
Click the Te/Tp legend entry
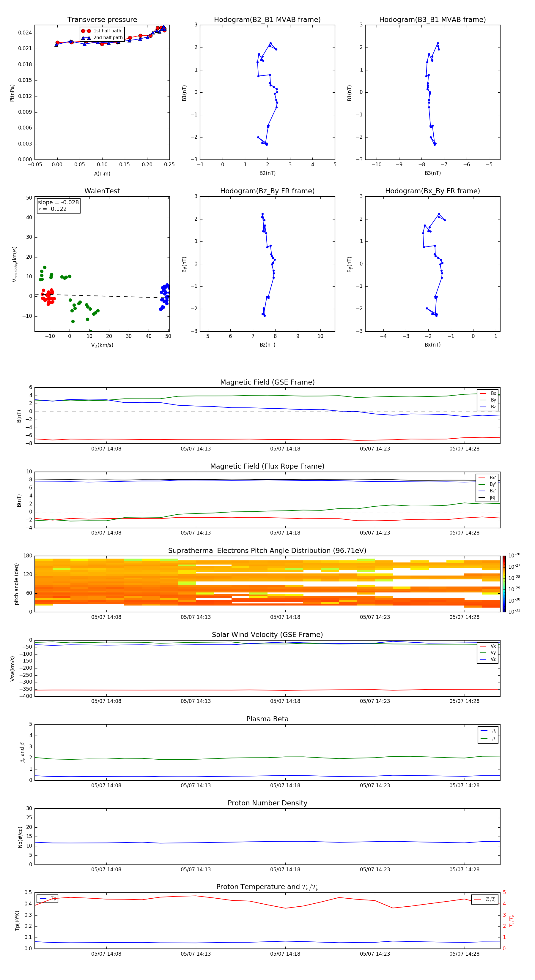[x=485, y=899]
